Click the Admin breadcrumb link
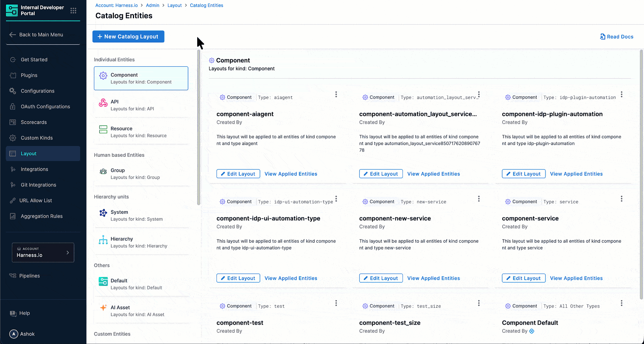The height and width of the screenshot is (344, 644). point(153,5)
